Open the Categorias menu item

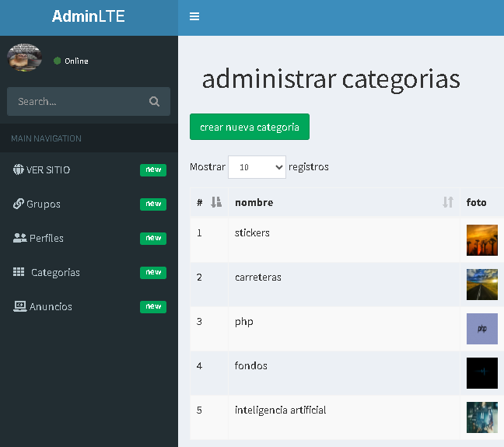pyautogui.click(x=55, y=272)
